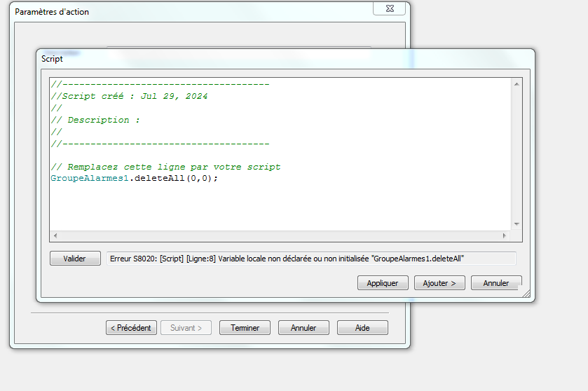Cancel the Script dialog with Annuler
588x391 pixels.
[x=495, y=283]
